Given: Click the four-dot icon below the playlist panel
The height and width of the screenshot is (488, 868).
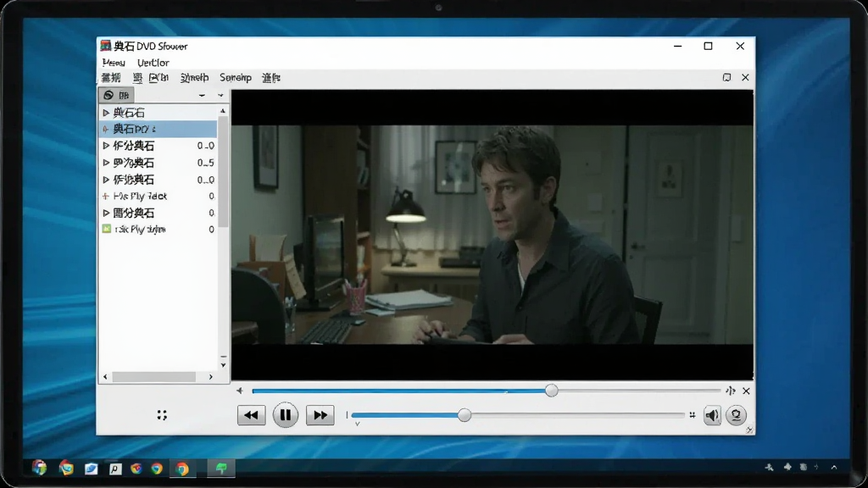Looking at the screenshot, I should click(x=162, y=415).
